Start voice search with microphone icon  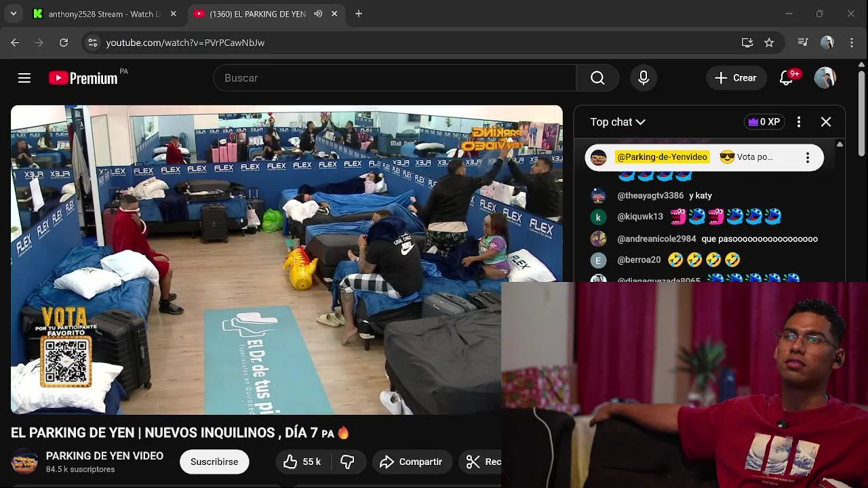tap(644, 78)
